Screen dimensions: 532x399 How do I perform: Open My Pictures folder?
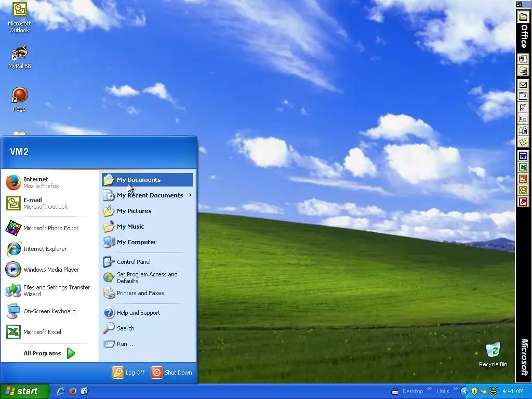click(147, 211)
